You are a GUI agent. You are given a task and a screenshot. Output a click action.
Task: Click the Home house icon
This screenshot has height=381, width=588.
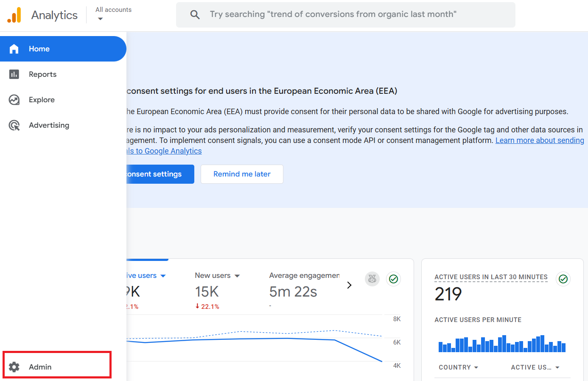click(14, 49)
